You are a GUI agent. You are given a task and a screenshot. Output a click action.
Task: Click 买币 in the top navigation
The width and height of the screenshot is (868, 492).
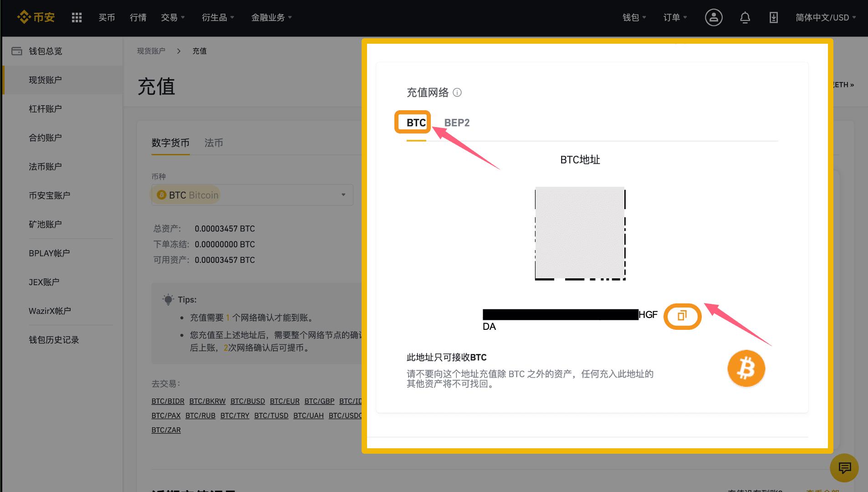tap(107, 17)
